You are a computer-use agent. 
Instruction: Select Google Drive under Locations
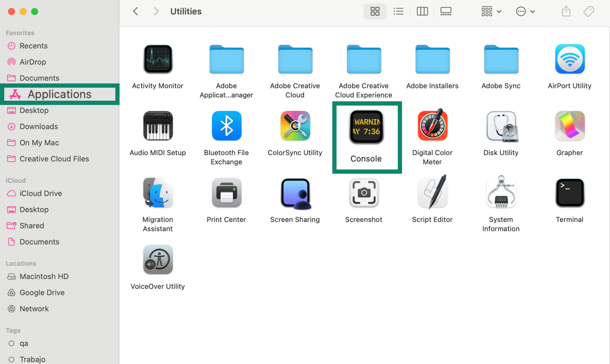click(x=42, y=292)
